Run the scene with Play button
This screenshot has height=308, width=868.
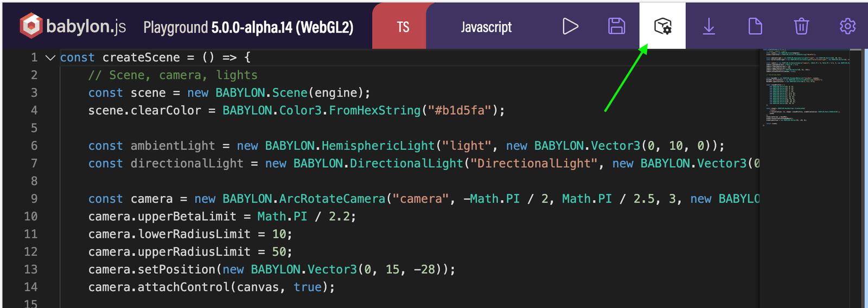(x=570, y=26)
